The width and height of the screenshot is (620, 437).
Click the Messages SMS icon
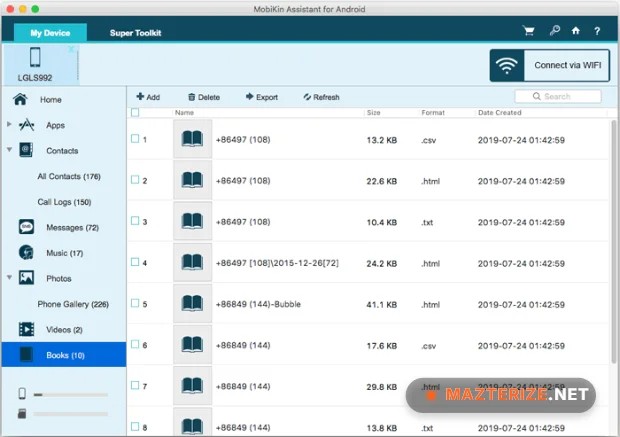click(x=26, y=227)
